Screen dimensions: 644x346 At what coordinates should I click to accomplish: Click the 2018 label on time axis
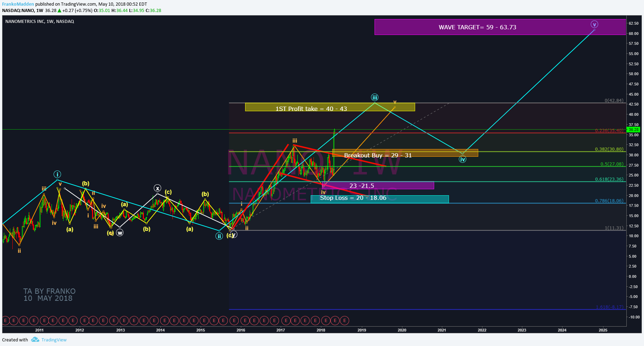tap(321, 330)
